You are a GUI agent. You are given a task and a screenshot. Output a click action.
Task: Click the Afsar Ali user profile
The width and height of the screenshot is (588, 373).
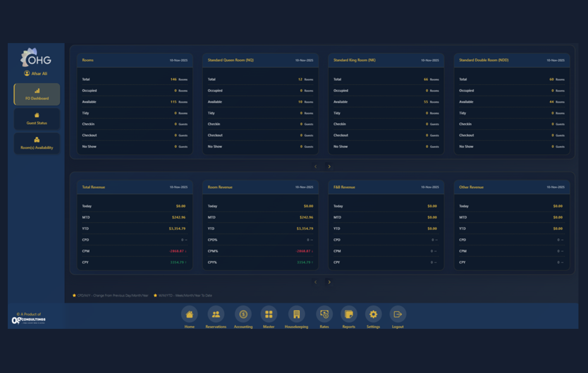tap(36, 73)
